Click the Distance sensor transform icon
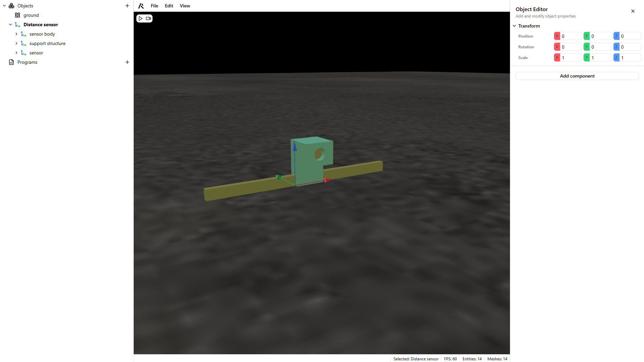 click(17, 25)
